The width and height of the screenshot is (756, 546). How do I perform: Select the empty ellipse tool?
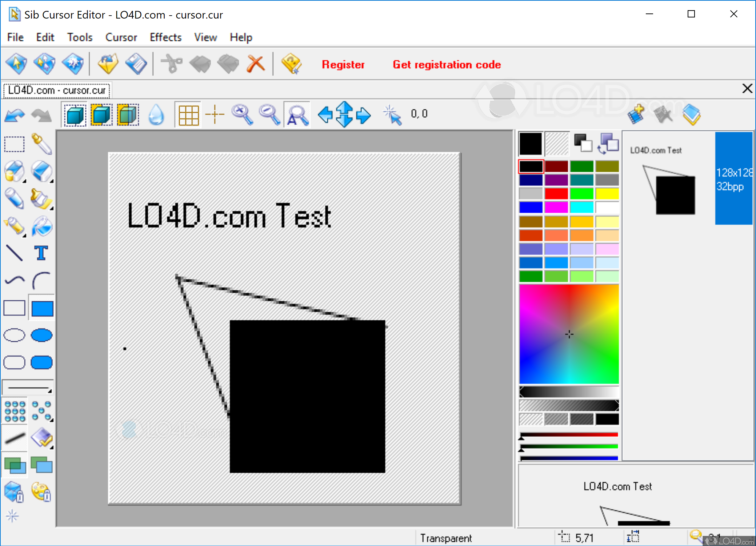click(14, 335)
